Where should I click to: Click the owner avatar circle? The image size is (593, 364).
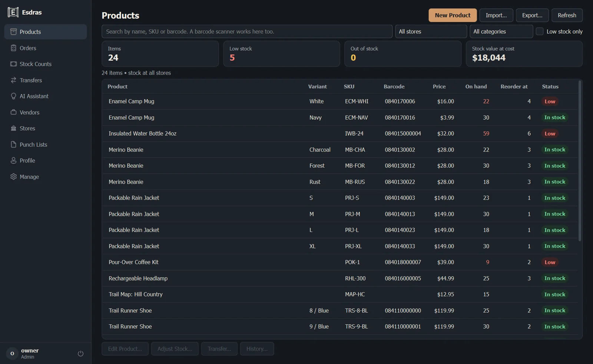(12, 354)
